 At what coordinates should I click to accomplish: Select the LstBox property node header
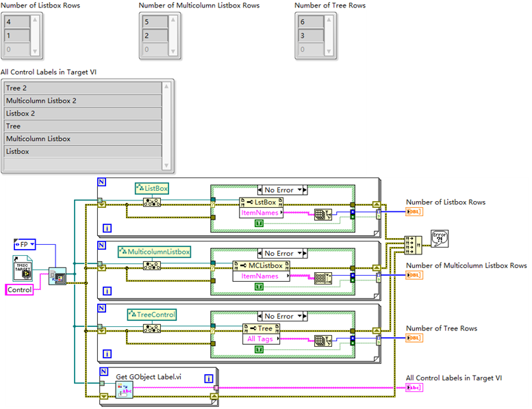pyautogui.click(x=266, y=202)
